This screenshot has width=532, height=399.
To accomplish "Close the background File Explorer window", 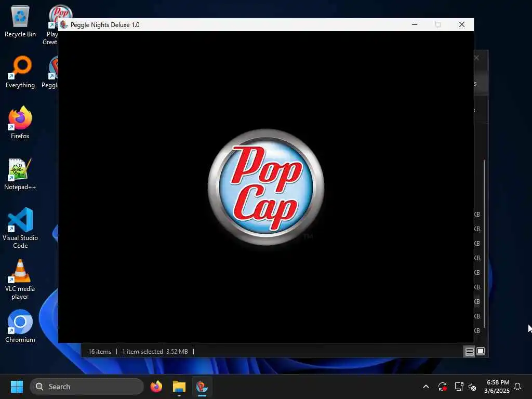I will tap(477, 58).
